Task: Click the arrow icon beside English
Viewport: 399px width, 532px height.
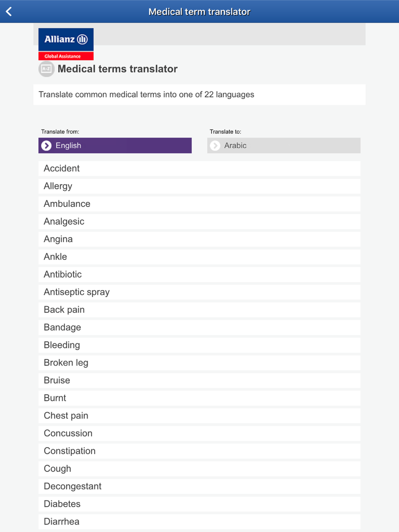Action: 46,146
